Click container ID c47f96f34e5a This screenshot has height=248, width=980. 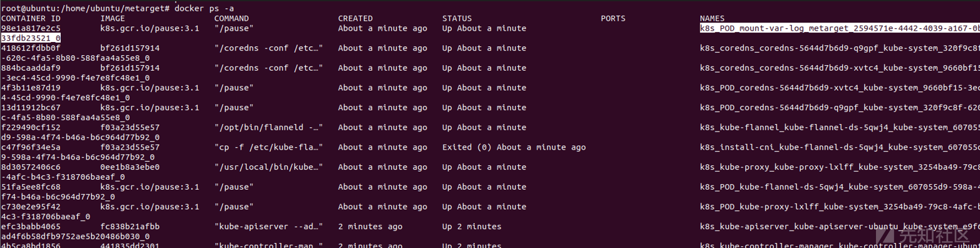[x=31, y=147]
